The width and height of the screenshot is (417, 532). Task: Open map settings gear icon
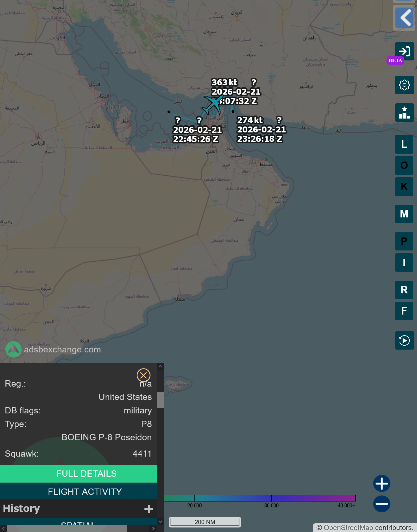[x=404, y=85]
